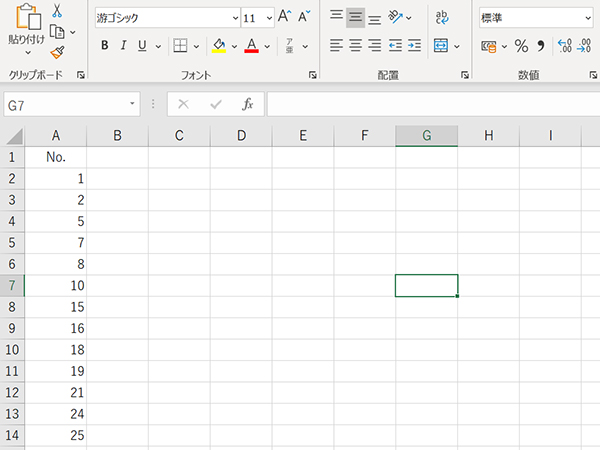Apply the Borders icon
This screenshot has width=600, height=450.
[x=180, y=46]
